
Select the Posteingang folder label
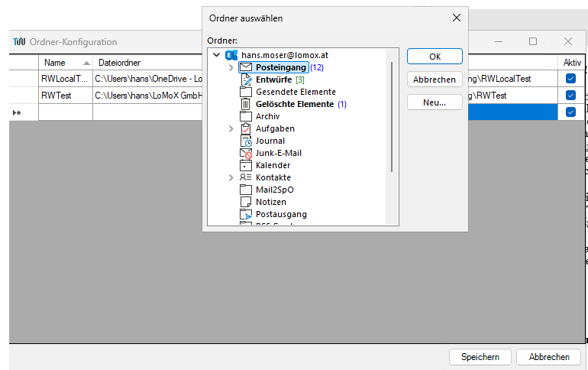(x=281, y=67)
